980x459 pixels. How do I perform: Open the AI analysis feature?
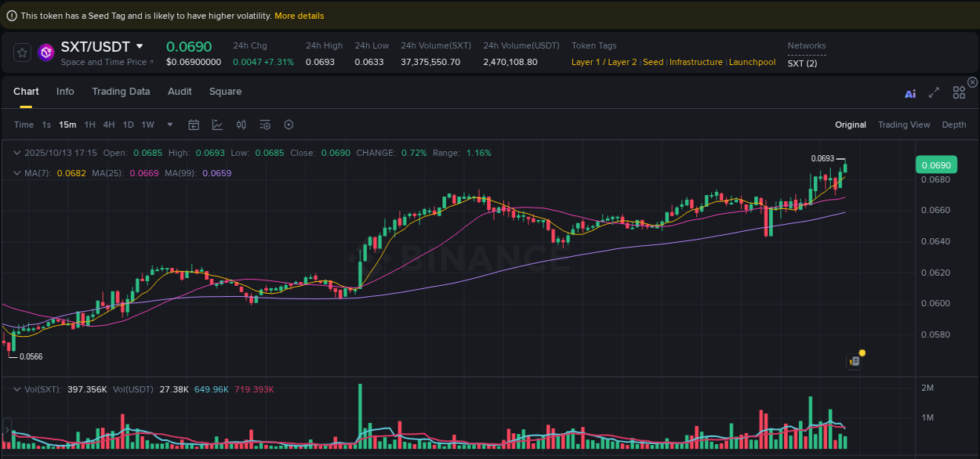click(x=910, y=92)
